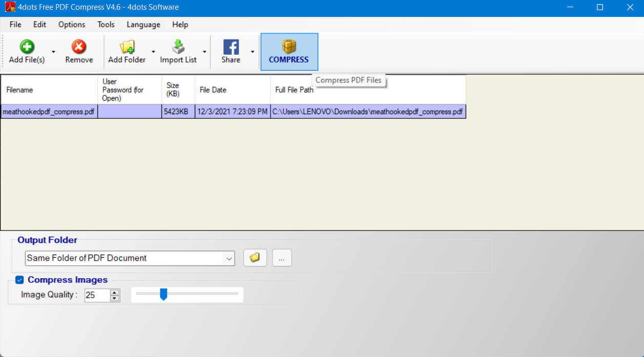This screenshot has width=644, height=357.
Task: Open the File menu
Action: (15, 25)
